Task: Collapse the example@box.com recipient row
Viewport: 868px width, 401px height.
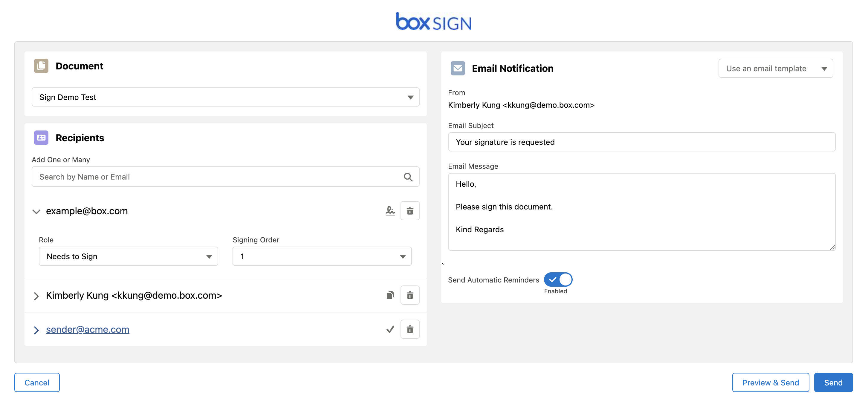Action: click(36, 212)
